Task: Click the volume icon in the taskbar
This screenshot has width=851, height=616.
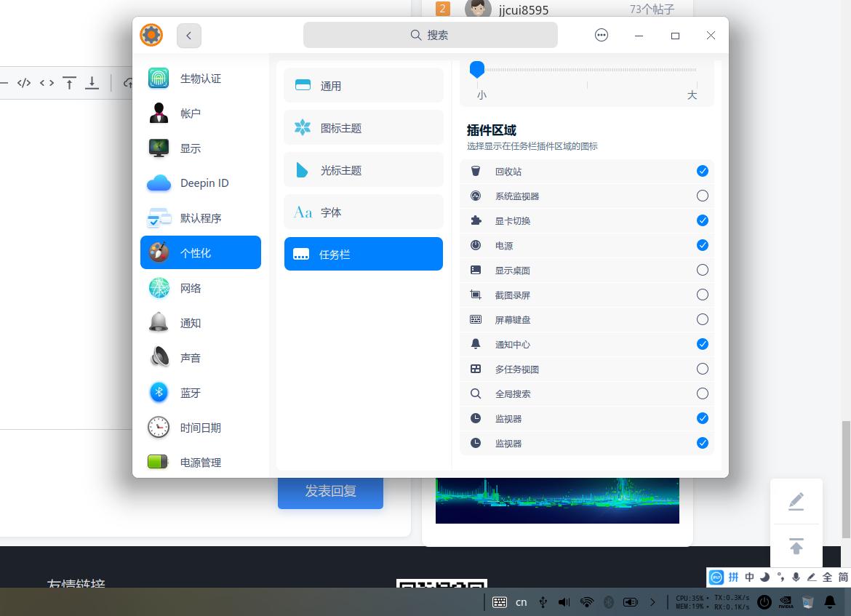Action: [564, 602]
